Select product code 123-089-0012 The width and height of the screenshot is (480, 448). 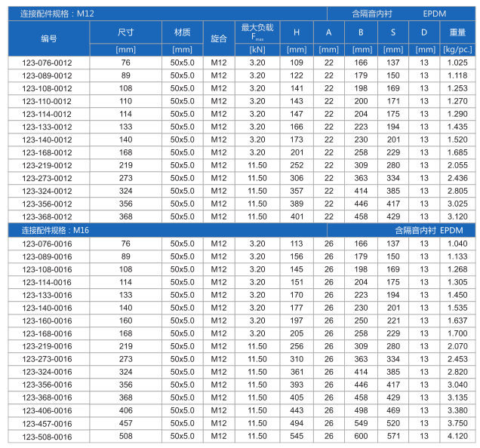pyautogui.click(x=47, y=75)
